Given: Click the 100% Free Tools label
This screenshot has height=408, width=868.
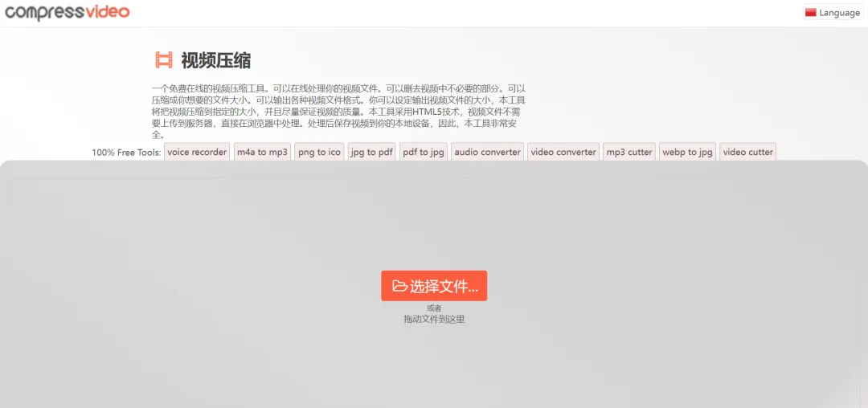Looking at the screenshot, I should click(126, 153).
